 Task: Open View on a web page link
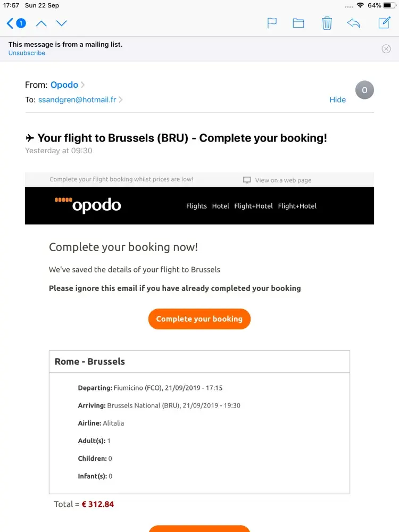[x=282, y=180]
